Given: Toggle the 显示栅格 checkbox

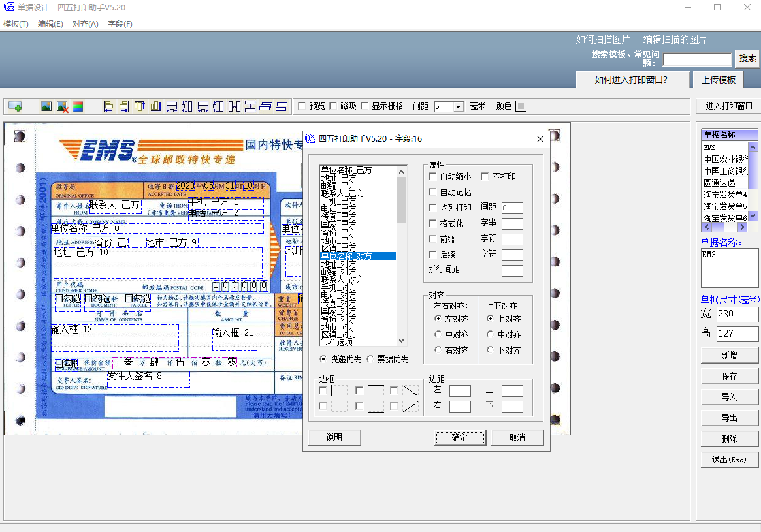Looking at the screenshot, I should point(365,106).
